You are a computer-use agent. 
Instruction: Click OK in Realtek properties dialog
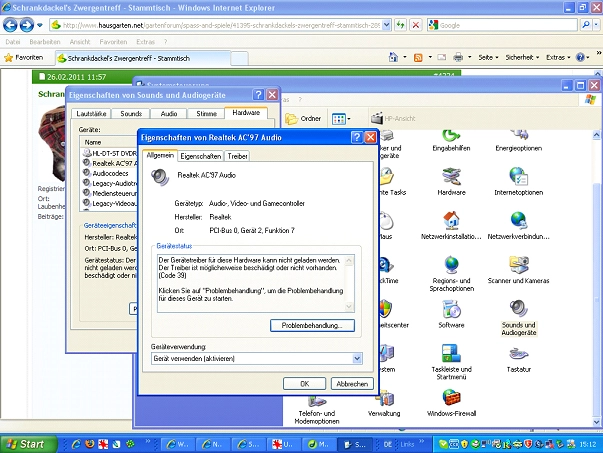[x=305, y=383]
